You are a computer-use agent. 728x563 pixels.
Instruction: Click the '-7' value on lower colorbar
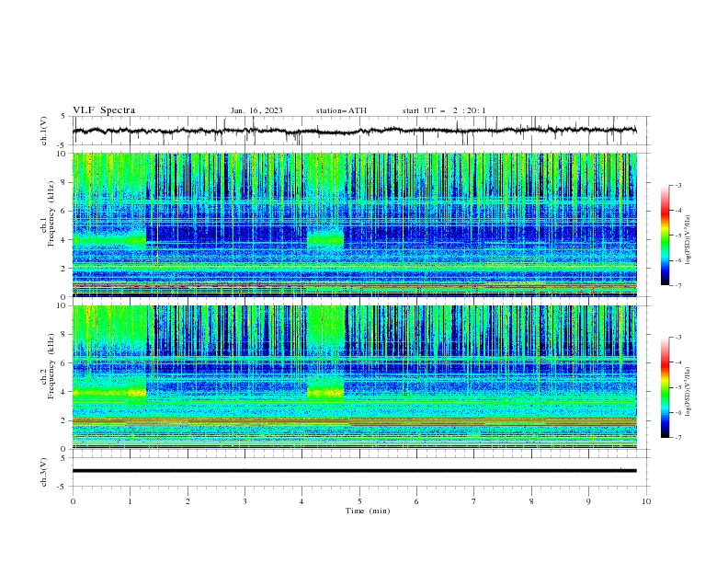pyautogui.click(x=677, y=437)
